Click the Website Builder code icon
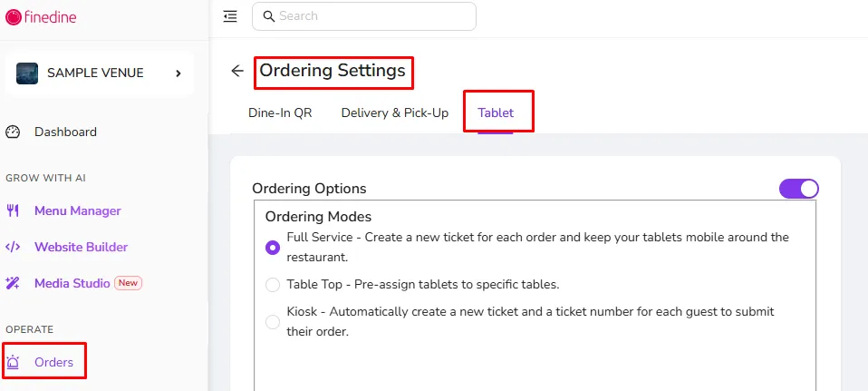The image size is (868, 391). point(13,247)
